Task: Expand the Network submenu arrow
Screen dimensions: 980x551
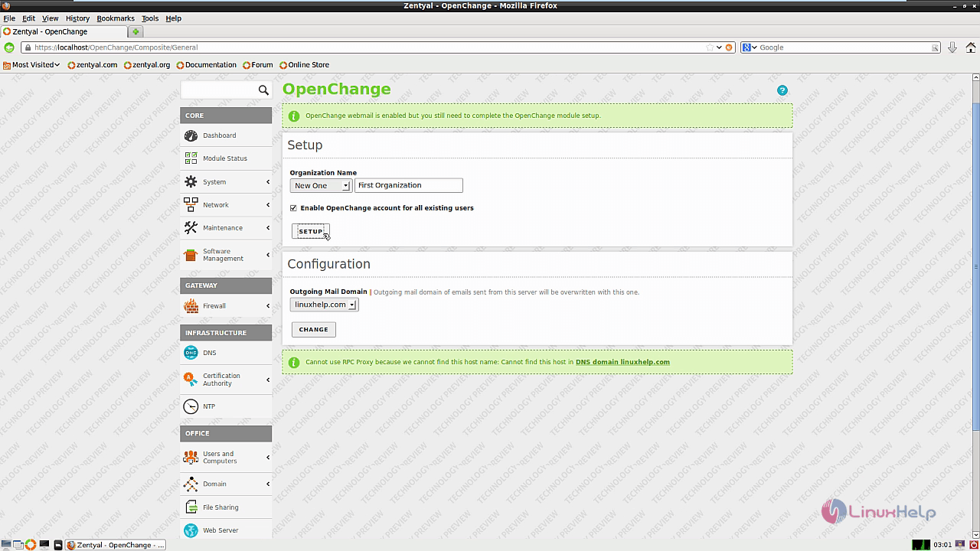Action: pyautogui.click(x=268, y=205)
